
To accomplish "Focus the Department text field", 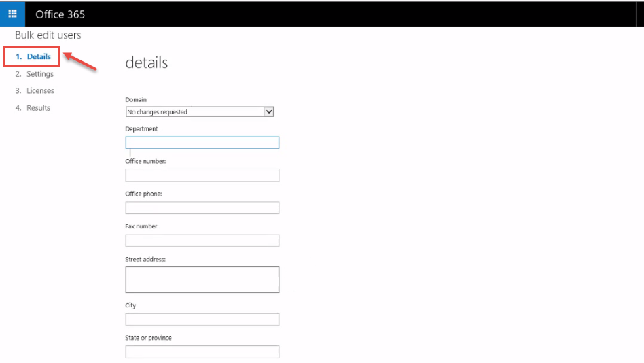I will 202,143.
